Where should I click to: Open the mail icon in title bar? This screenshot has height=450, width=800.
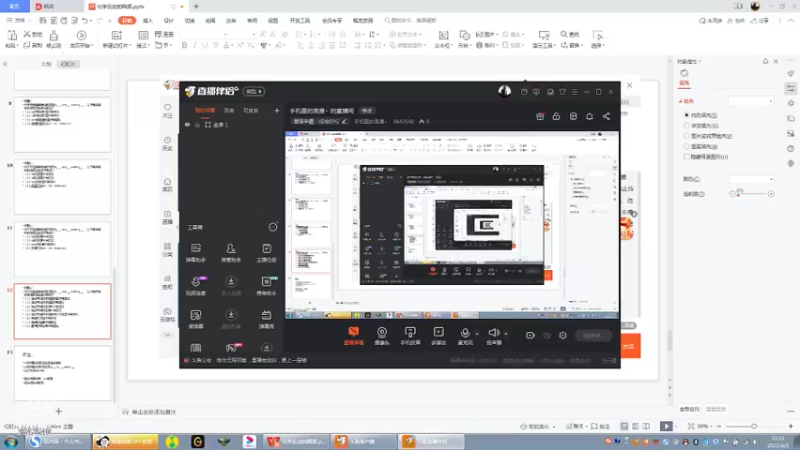coord(524,92)
